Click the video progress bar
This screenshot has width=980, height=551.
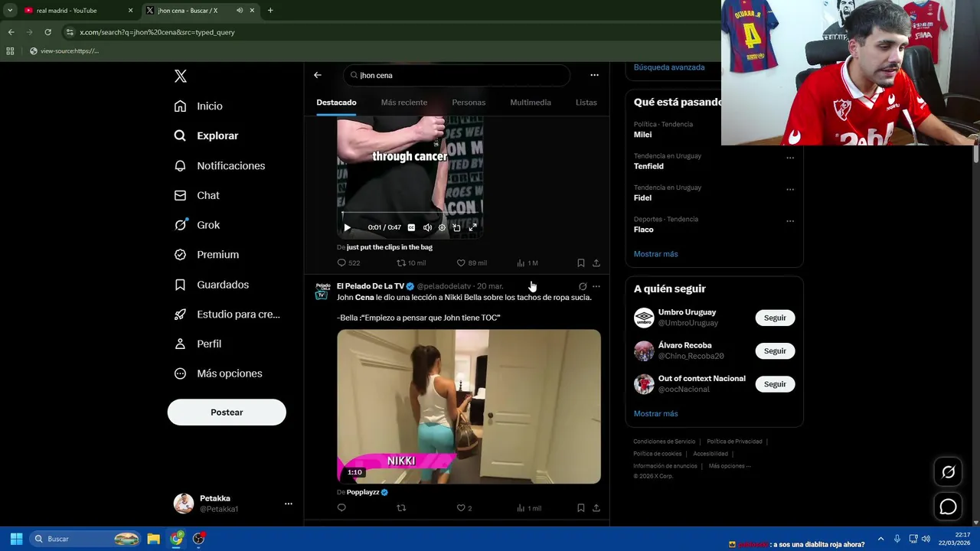click(410, 214)
